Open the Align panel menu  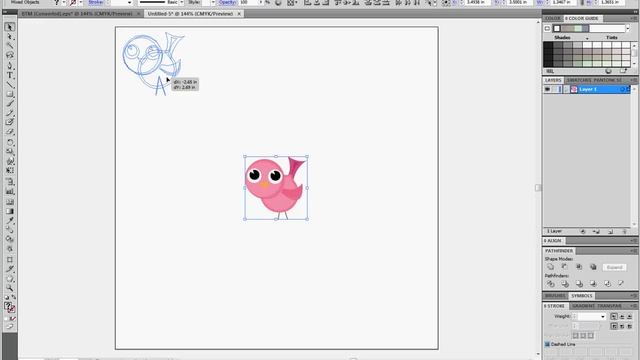[x=633, y=241]
